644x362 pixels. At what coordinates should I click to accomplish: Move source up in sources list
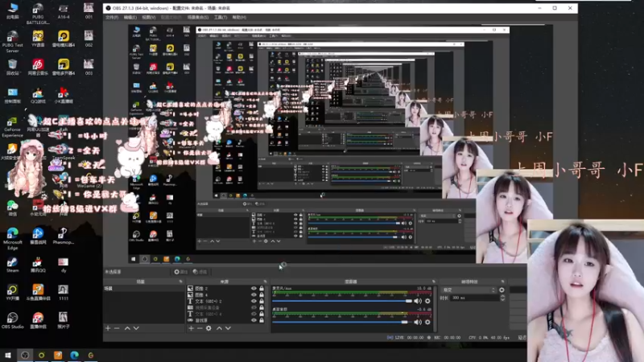click(219, 328)
